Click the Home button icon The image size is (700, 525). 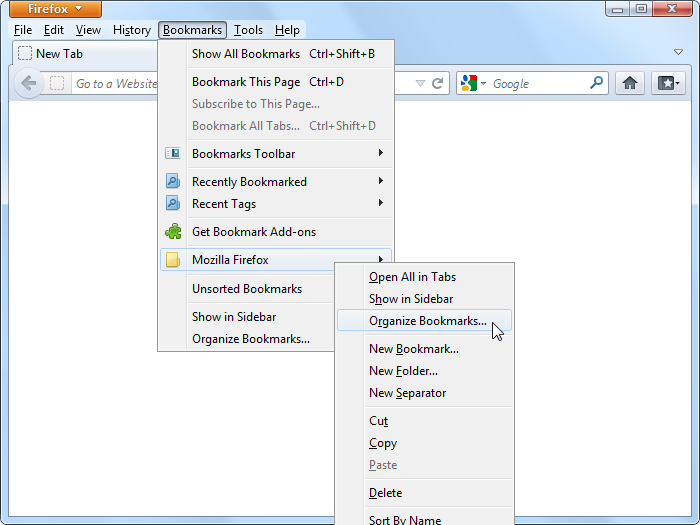[x=630, y=84]
